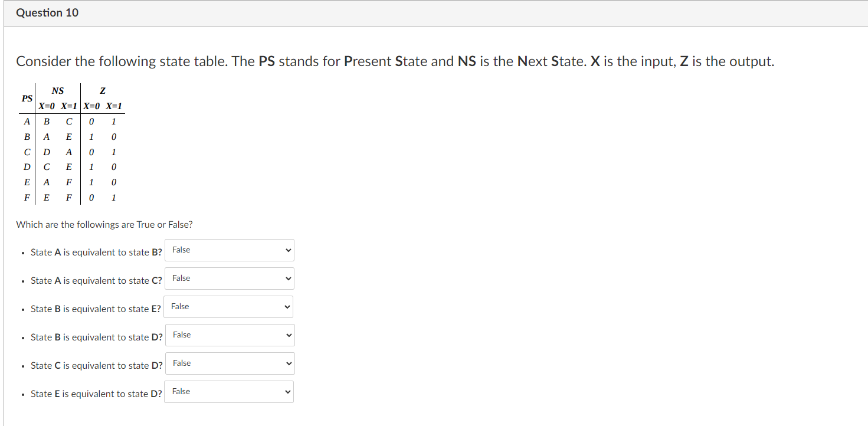This screenshot has width=868, height=426.
Task: Click the False value in the last dropdown
Action: pos(181,391)
